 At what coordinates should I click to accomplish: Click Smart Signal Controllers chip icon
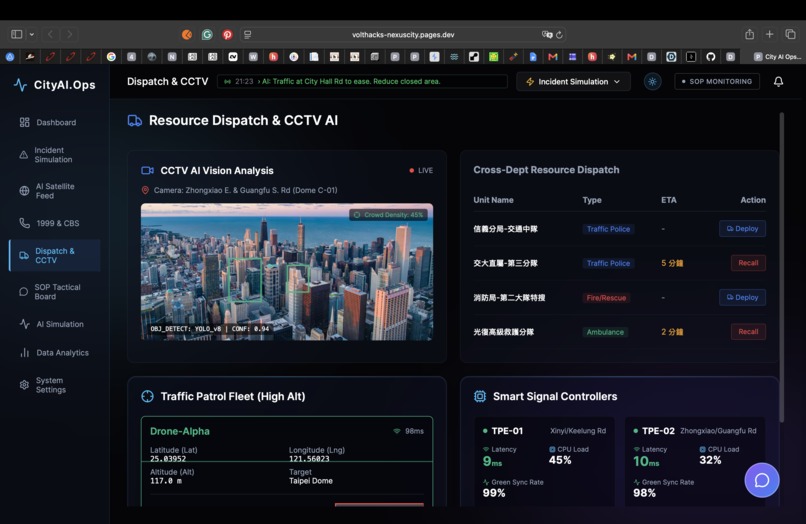[480, 396]
